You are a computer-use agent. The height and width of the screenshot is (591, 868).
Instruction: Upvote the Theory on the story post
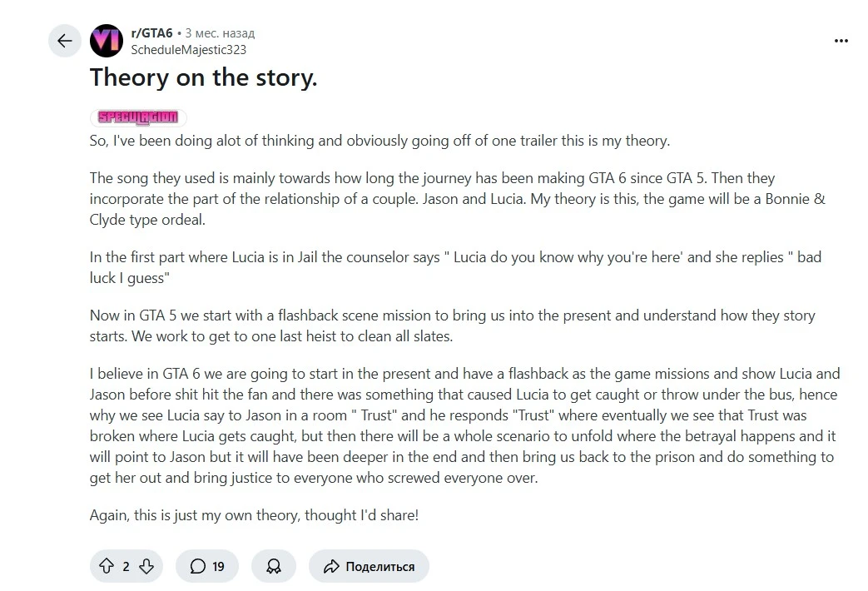click(107, 566)
